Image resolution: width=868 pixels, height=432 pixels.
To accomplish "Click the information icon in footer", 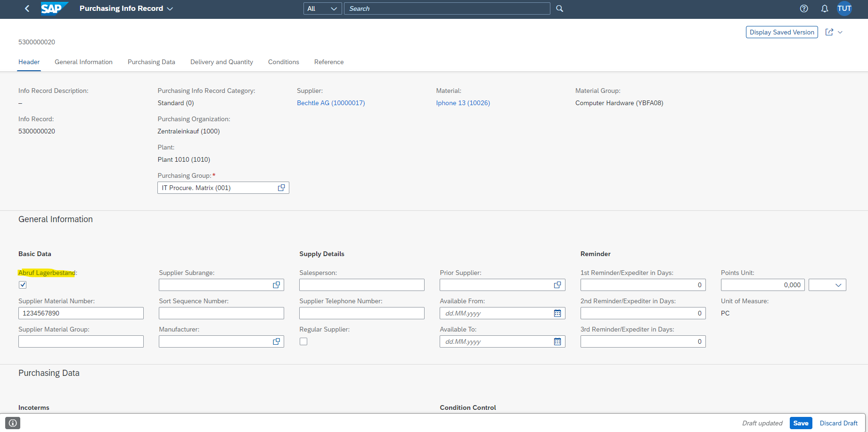I will tap(13, 423).
